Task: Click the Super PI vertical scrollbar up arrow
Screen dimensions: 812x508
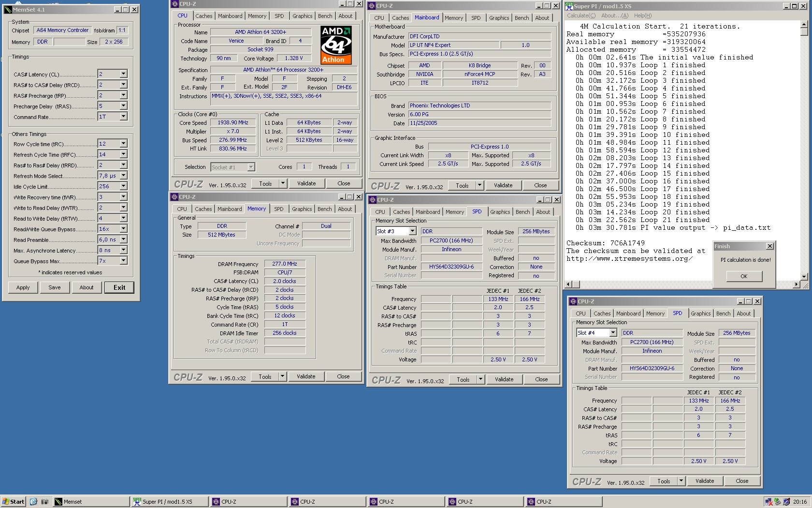Action: click(x=804, y=24)
